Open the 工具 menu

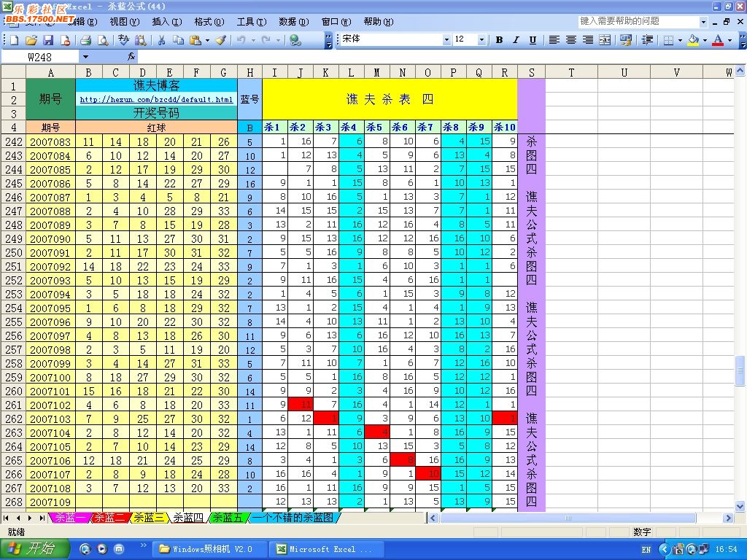pos(252,22)
